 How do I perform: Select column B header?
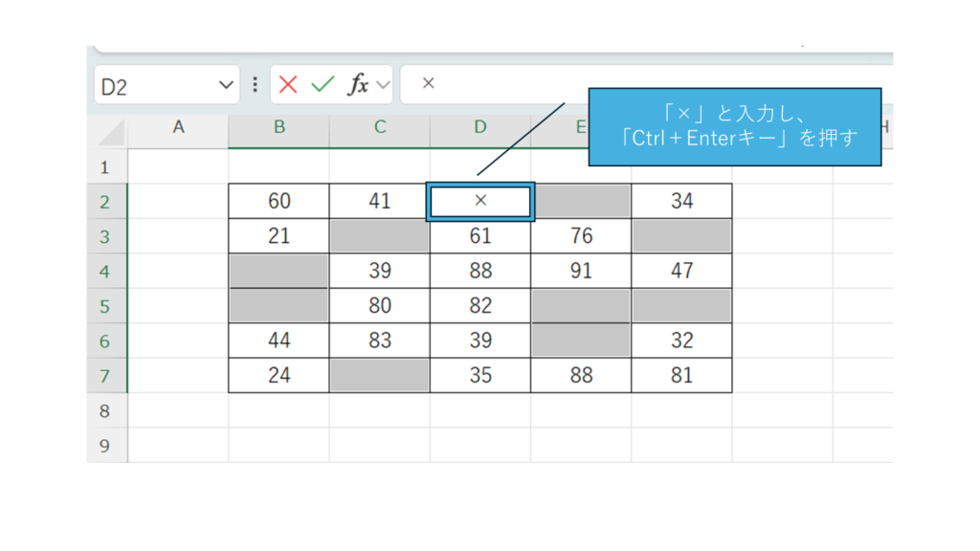(x=278, y=127)
